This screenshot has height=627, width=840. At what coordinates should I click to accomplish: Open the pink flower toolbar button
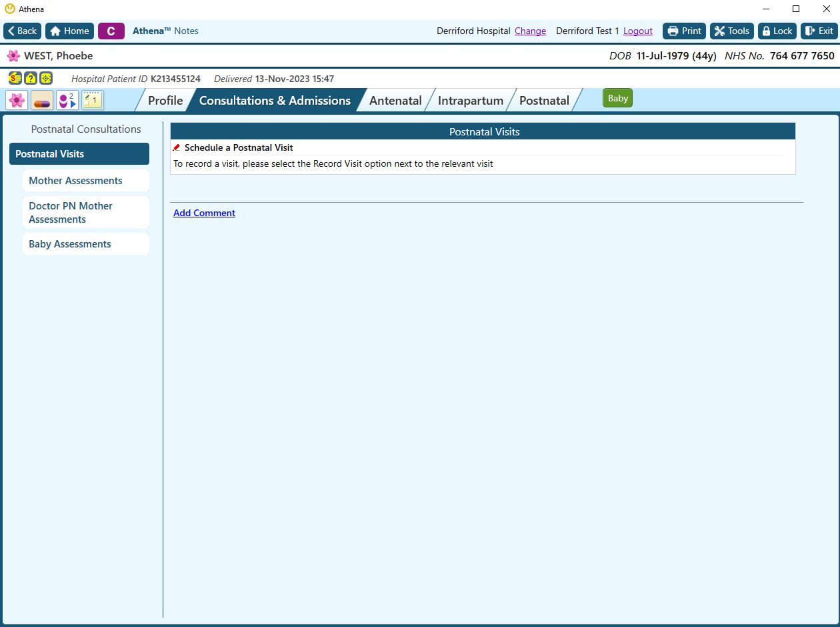17,100
